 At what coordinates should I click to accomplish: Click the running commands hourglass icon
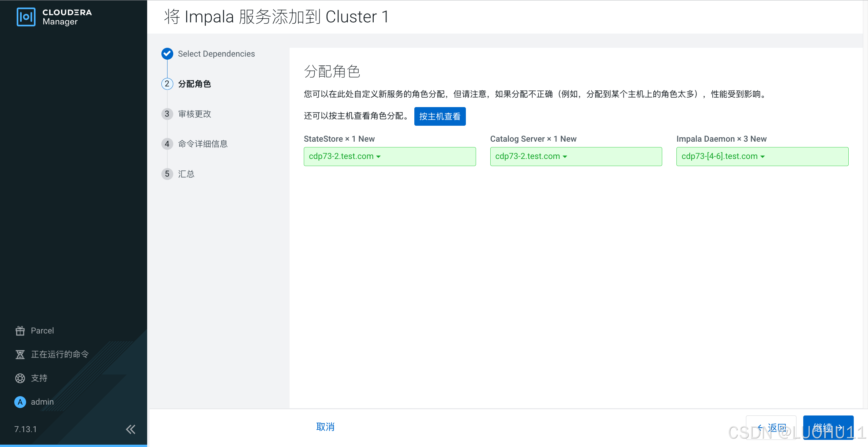click(20, 354)
